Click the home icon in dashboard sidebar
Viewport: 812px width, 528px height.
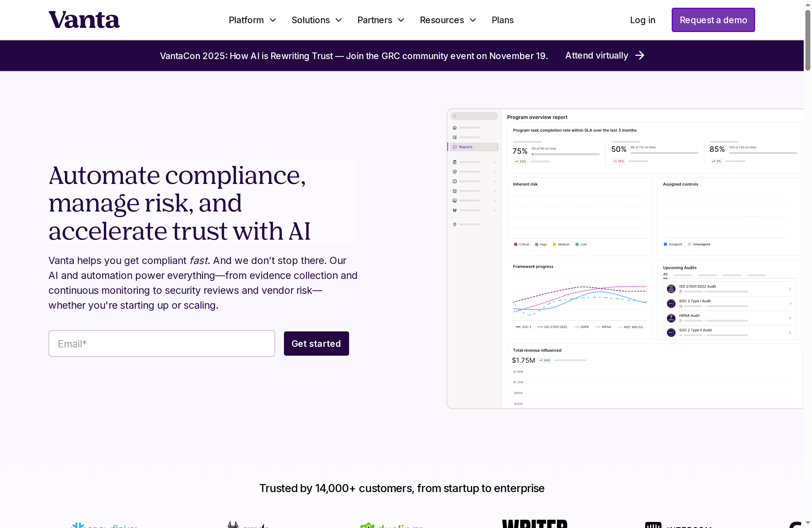454,128
